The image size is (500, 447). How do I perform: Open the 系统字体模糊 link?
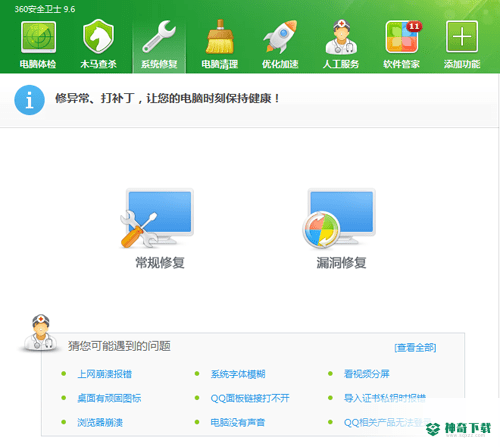click(x=238, y=374)
